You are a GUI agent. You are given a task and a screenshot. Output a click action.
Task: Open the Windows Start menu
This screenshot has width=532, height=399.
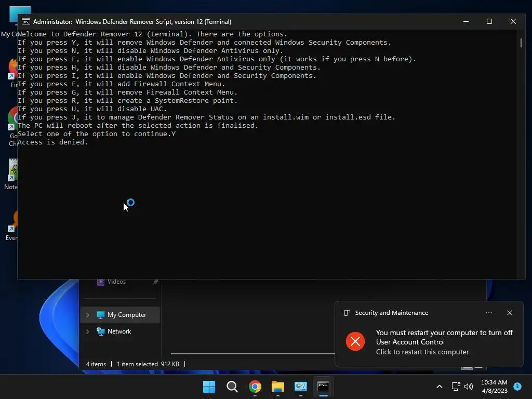209,387
